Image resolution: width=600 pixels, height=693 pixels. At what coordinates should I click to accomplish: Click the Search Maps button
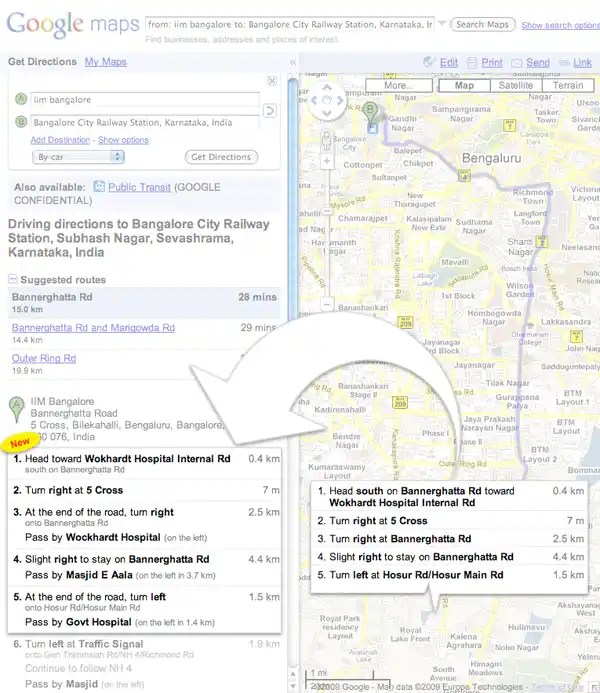[x=482, y=24]
